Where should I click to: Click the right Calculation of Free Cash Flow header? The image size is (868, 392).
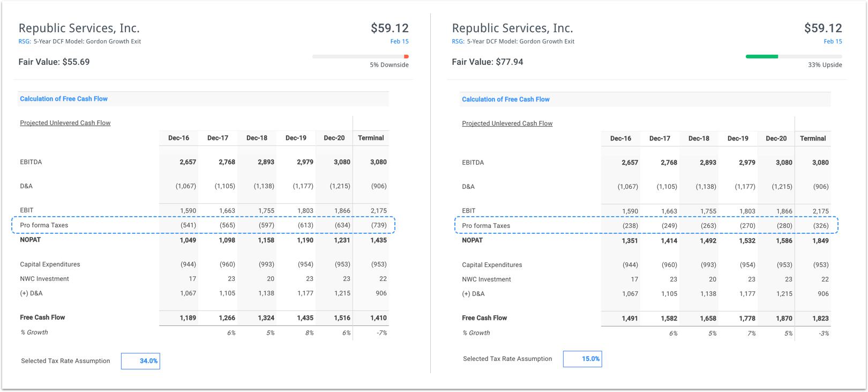[x=506, y=99]
